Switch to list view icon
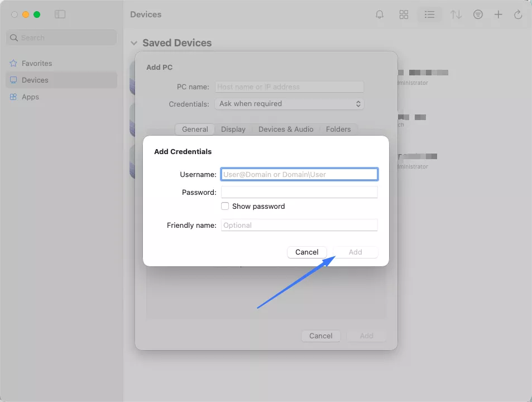Image resolution: width=532 pixels, height=402 pixels. (x=429, y=15)
